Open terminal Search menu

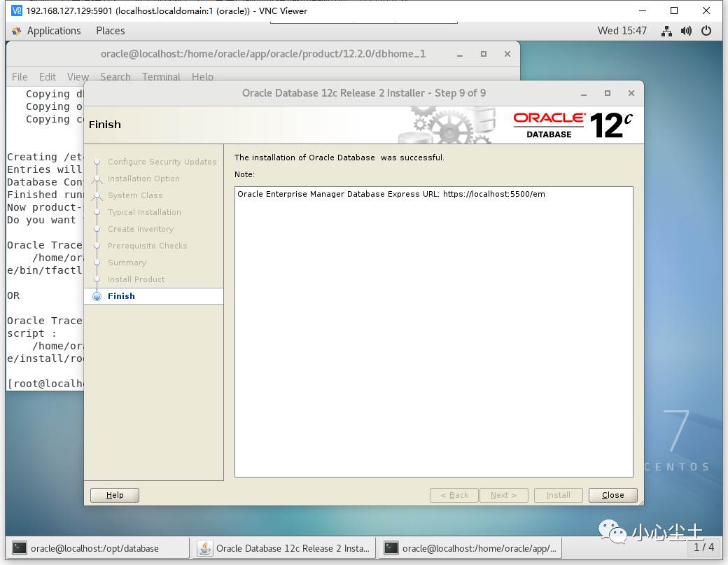pyautogui.click(x=115, y=76)
